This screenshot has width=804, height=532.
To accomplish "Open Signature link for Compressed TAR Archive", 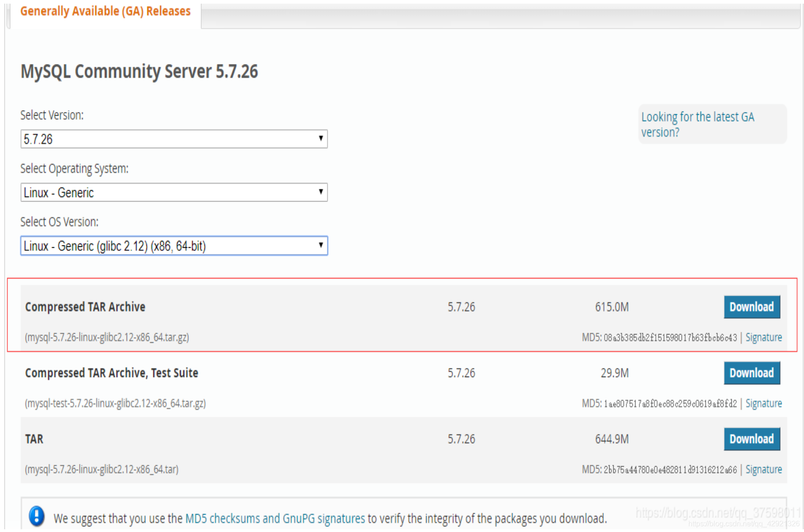I will point(763,337).
